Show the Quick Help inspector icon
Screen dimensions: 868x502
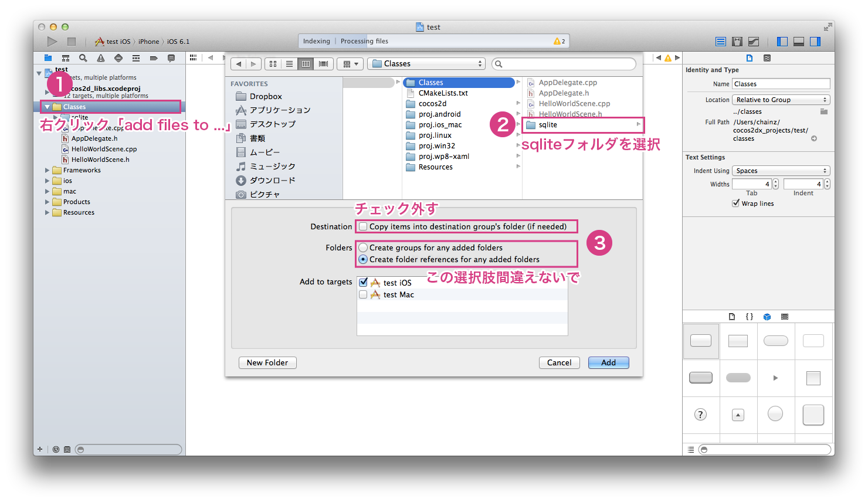point(767,58)
